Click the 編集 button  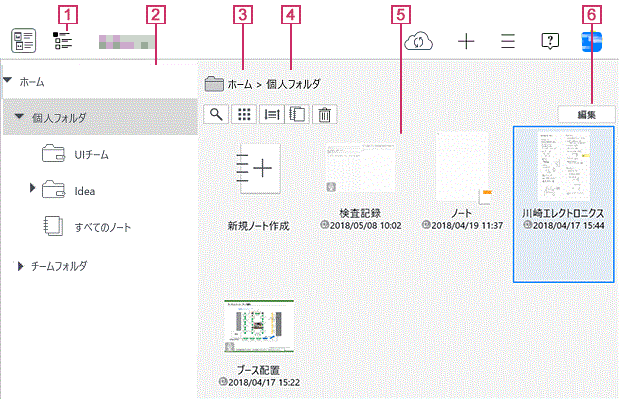click(587, 114)
